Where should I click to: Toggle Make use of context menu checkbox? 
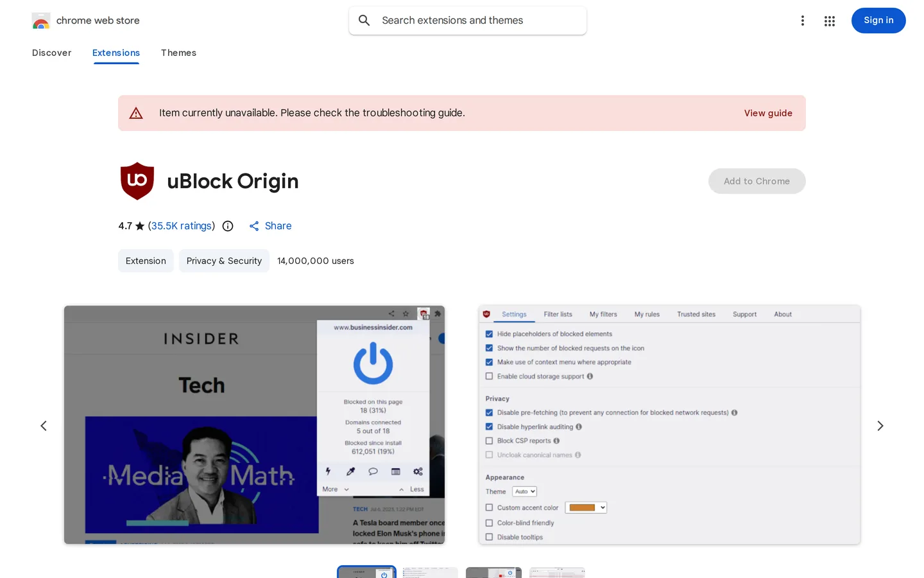(489, 362)
